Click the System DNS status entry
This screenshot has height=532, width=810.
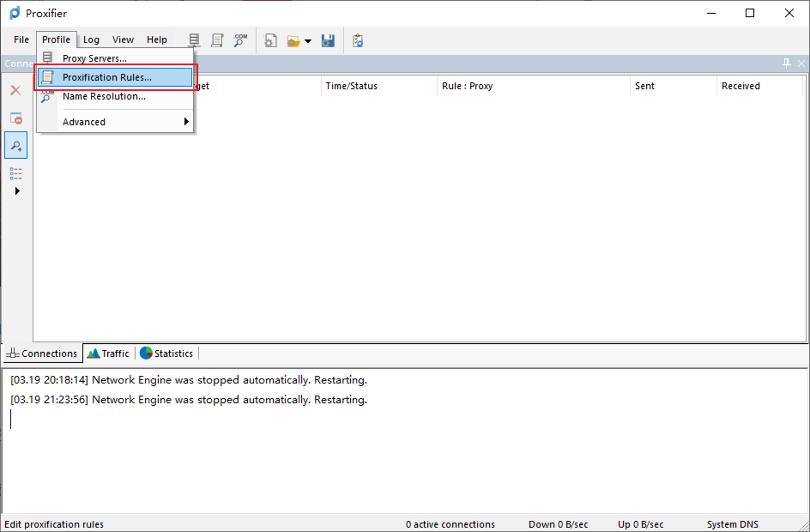733,524
